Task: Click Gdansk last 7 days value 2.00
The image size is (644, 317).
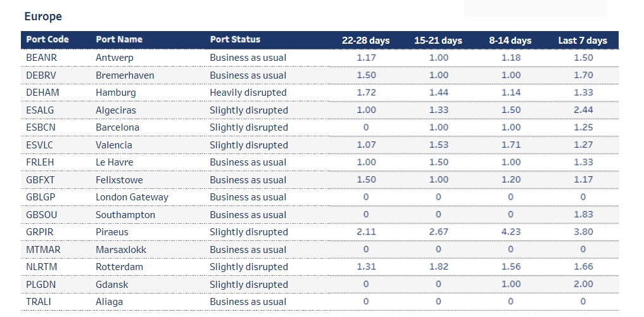Action: pyautogui.click(x=583, y=285)
